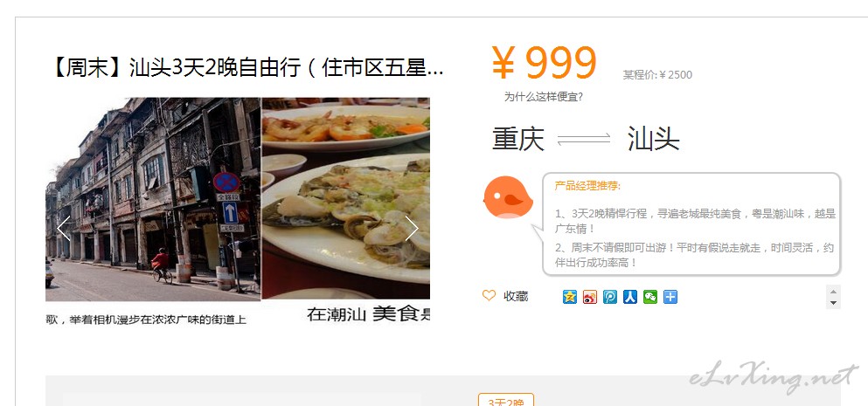Image resolution: width=868 pixels, height=406 pixels.
Task: Share to Renren icon
Action: coord(630,297)
